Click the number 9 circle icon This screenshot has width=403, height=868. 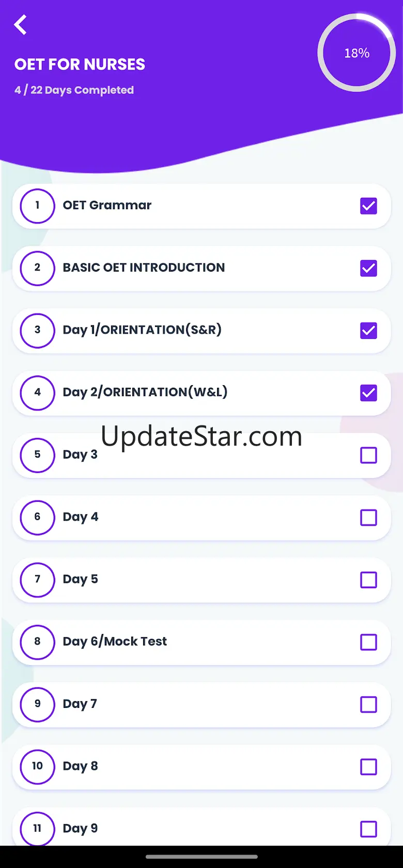click(x=37, y=704)
